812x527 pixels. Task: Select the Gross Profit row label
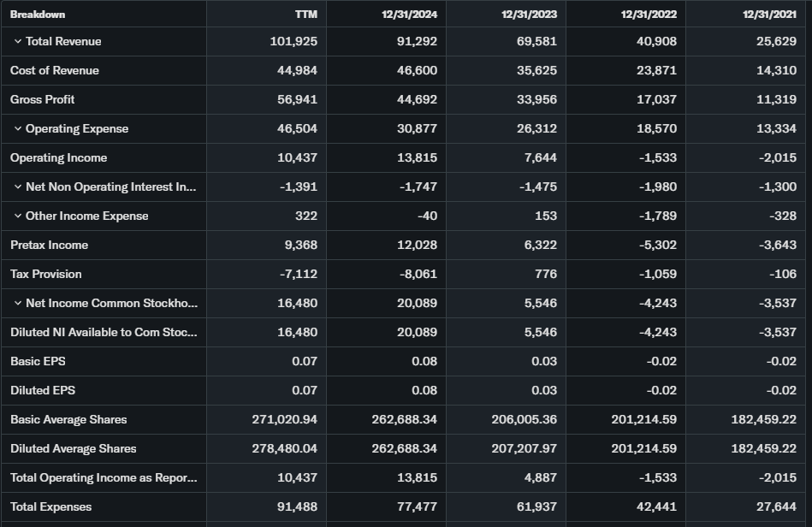pos(43,100)
